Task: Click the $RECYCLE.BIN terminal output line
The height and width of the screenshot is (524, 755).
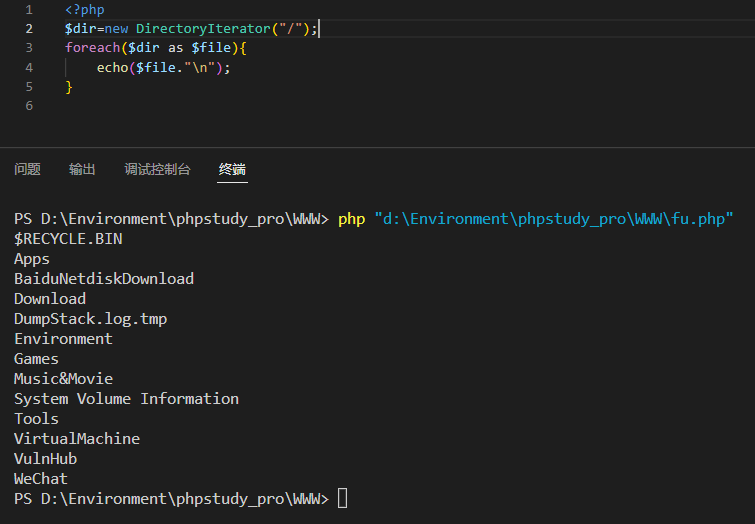Action: click(x=68, y=239)
